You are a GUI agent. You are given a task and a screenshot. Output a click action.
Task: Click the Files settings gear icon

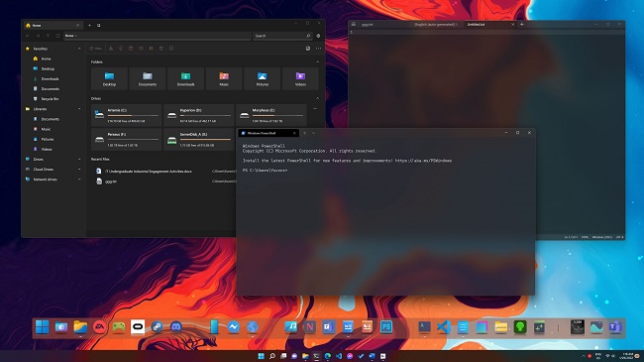318,36
